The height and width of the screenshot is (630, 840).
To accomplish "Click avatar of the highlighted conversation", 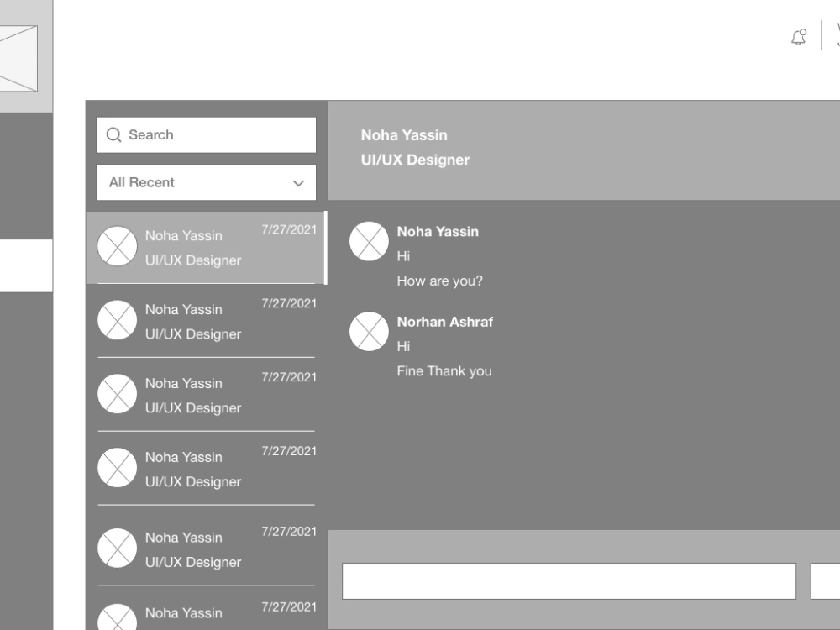I will (x=118, y=246).
